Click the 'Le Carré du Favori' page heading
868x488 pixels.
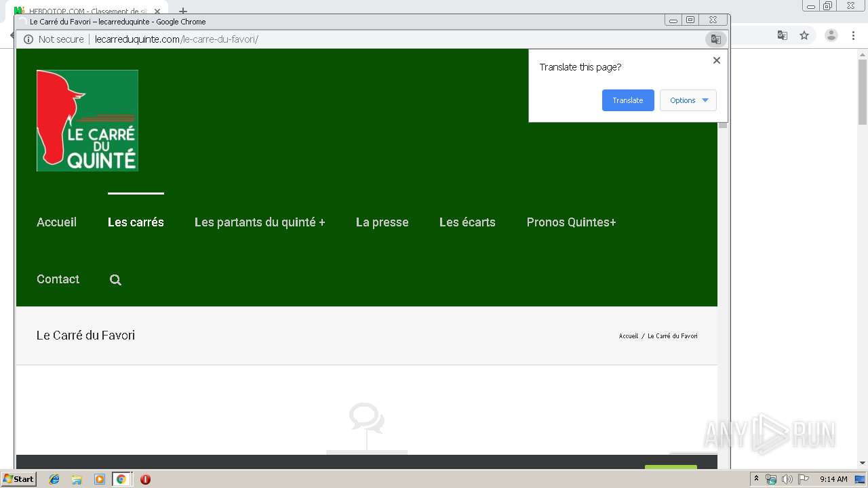(85, 335)
